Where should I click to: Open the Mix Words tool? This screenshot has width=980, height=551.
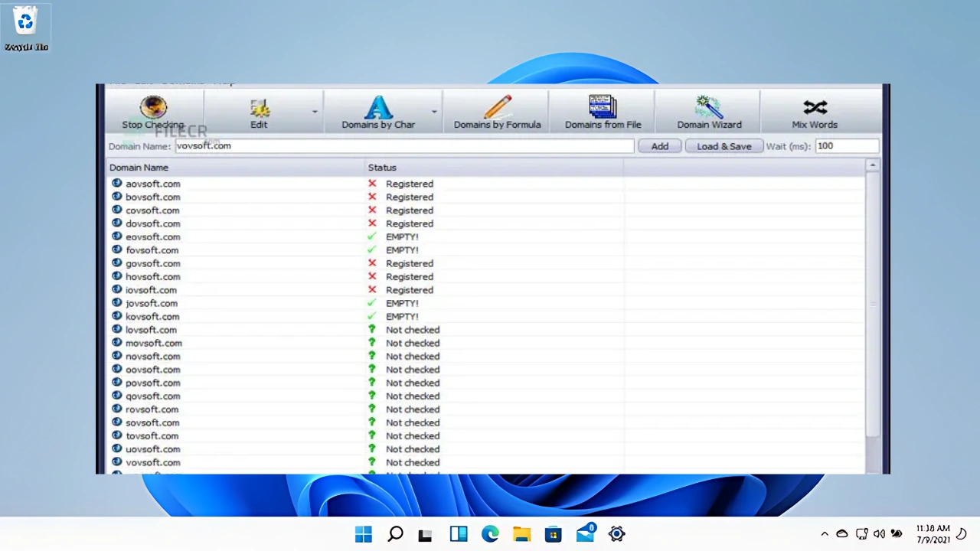click(815, 112)
